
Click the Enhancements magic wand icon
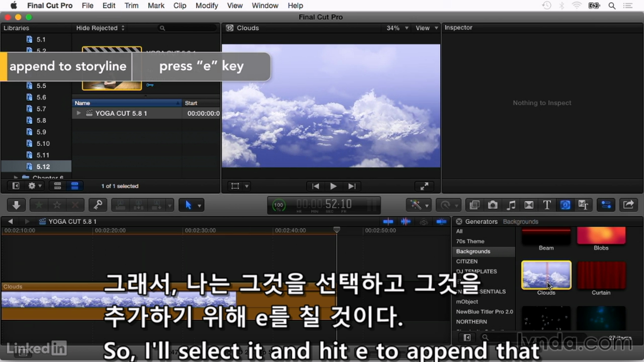click(x=415, y=205)
